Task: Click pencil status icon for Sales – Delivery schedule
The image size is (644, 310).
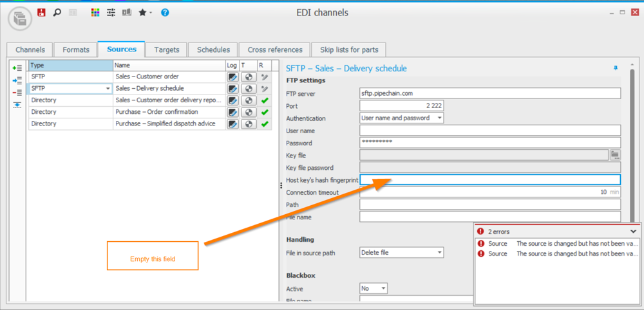Action: (265, 89)
